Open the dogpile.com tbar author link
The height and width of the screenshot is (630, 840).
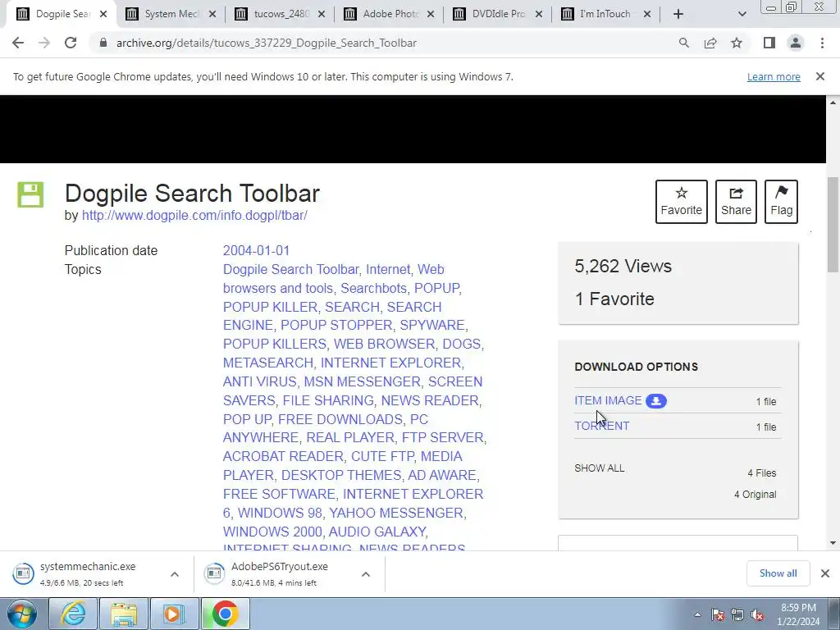pyautogui.click(x=194, y=216)
